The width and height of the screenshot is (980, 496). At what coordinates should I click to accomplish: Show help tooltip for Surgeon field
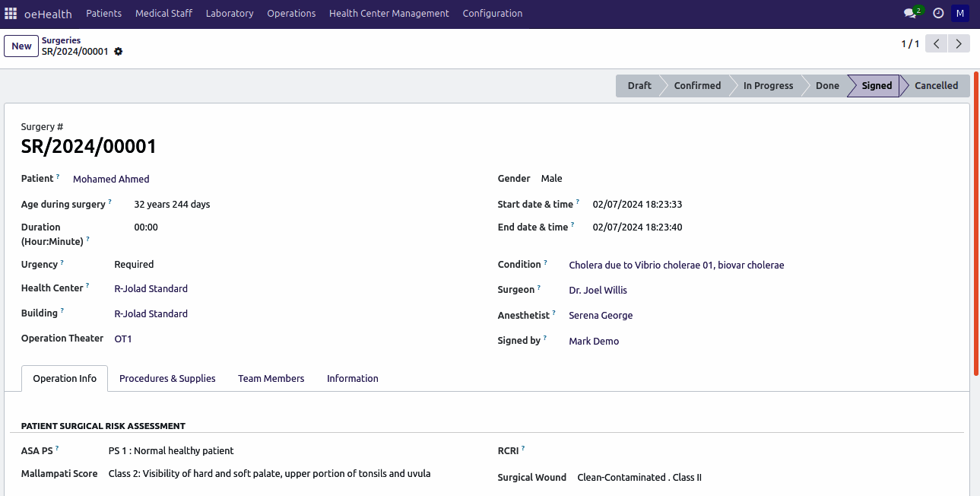click(x=539, y=288)
